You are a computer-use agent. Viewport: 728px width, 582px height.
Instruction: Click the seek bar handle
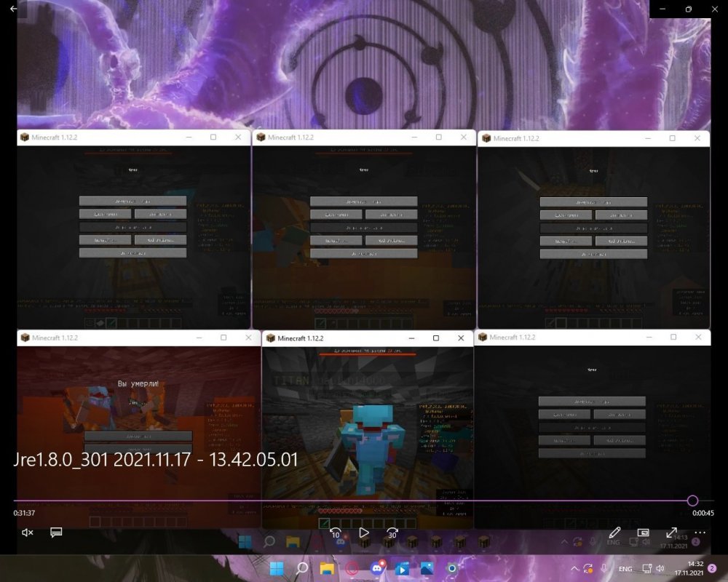pos(692,501)
